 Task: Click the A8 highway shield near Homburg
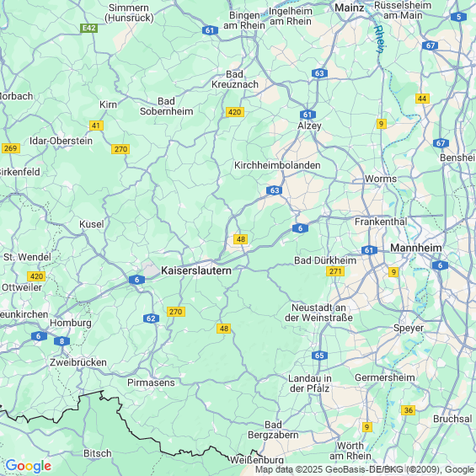pyautogui.click(x=62, y=341)
